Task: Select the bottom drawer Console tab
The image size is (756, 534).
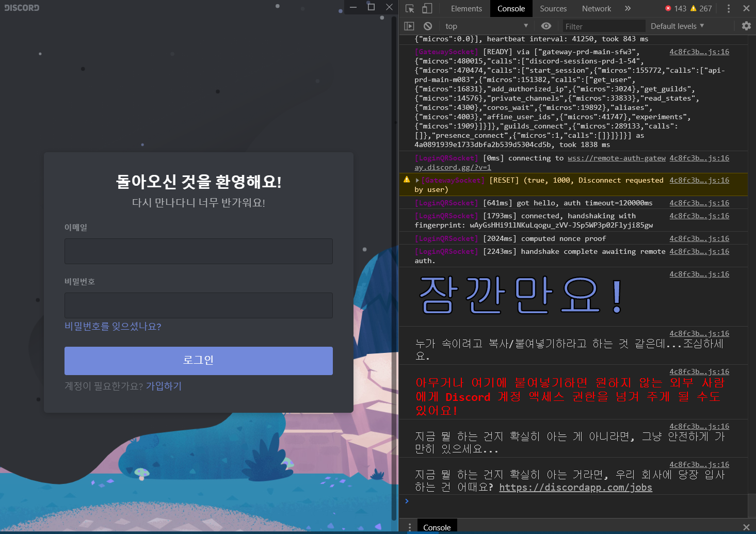Action: (x=437, y=527)
